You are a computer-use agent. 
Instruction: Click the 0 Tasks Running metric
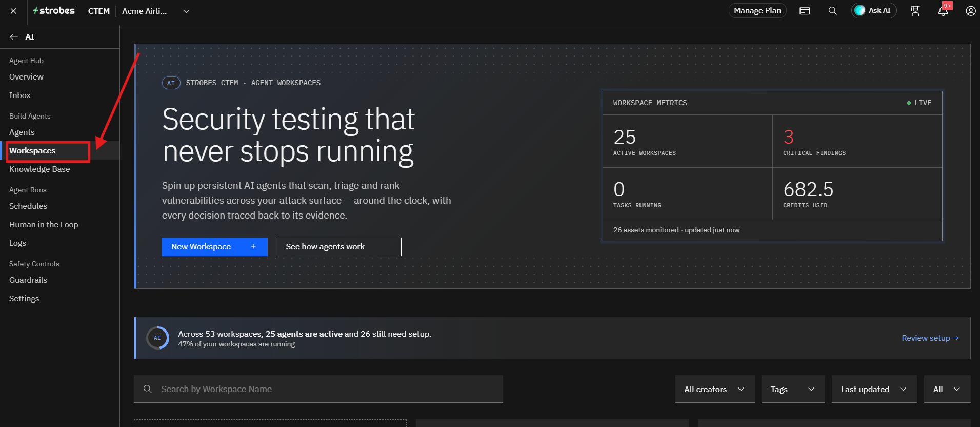pyautogui.click(x=688, y=194)
